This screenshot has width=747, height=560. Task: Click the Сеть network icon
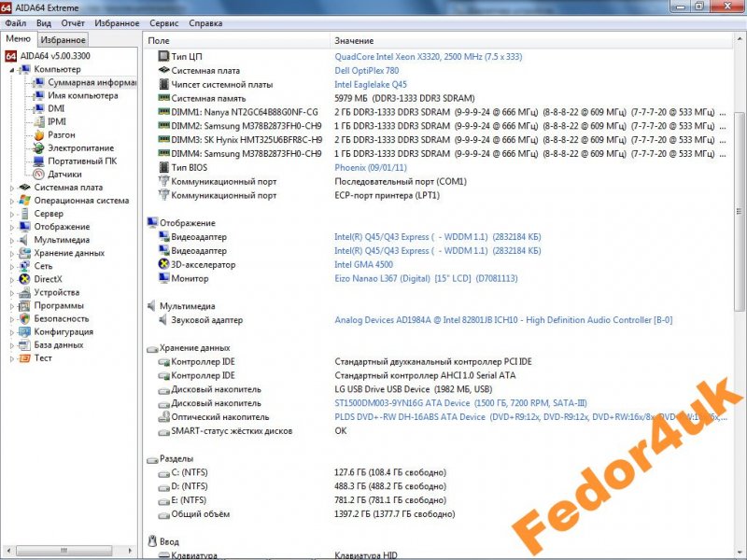coord(24,266)
